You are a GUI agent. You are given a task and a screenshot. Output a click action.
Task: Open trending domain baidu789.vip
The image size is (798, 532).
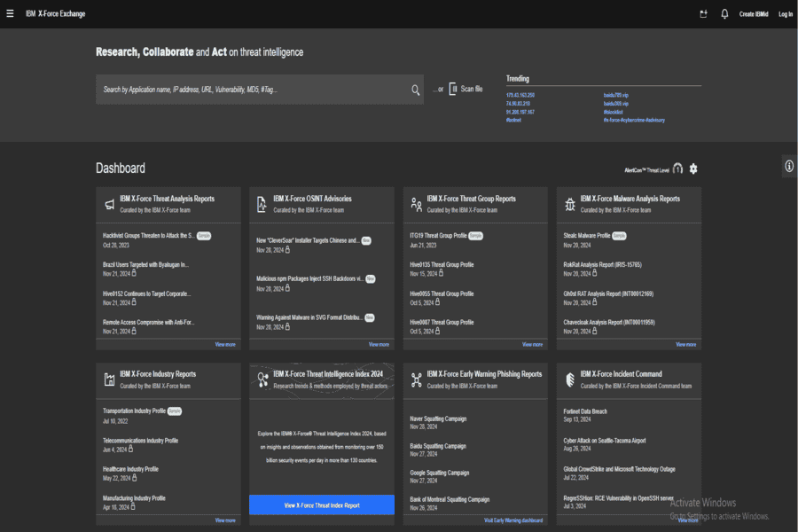point(616,95)
